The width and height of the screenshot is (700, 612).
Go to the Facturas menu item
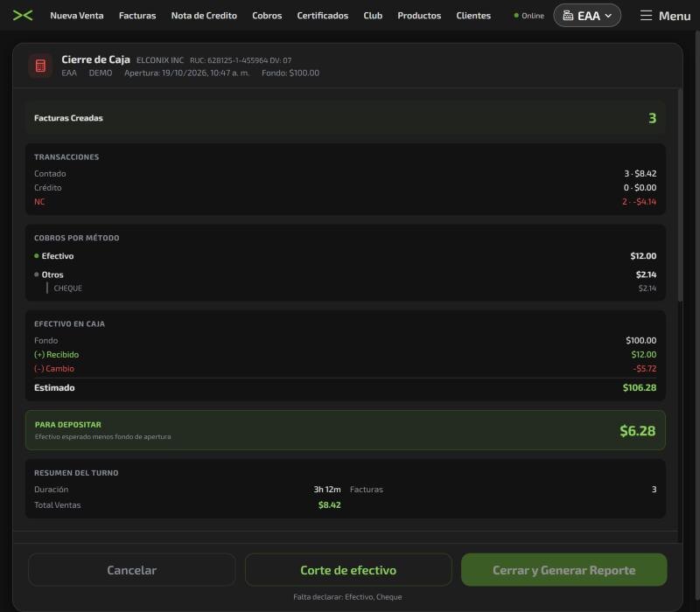point(137,16)
